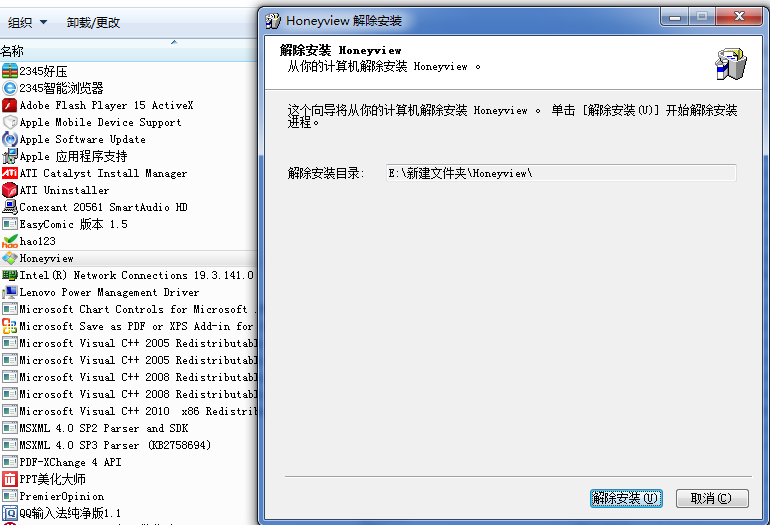
Task: Select the 2345智能浏览器 icon
Action: 9,88
